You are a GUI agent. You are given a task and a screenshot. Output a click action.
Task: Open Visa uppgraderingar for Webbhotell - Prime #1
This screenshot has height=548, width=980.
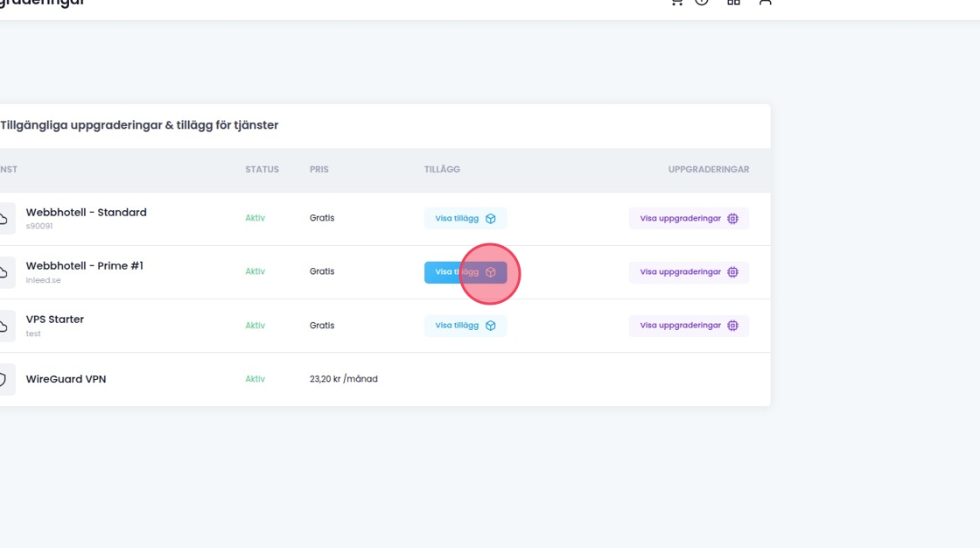(689, 272)
